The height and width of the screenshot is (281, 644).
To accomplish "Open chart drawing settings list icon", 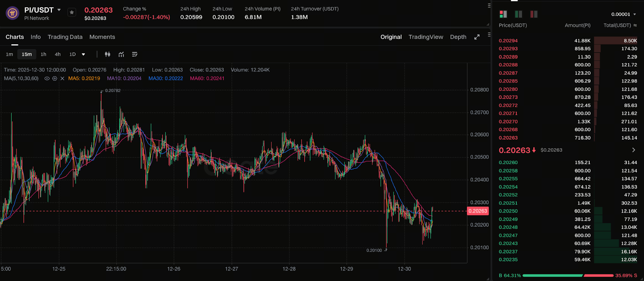I will [135, 54].
